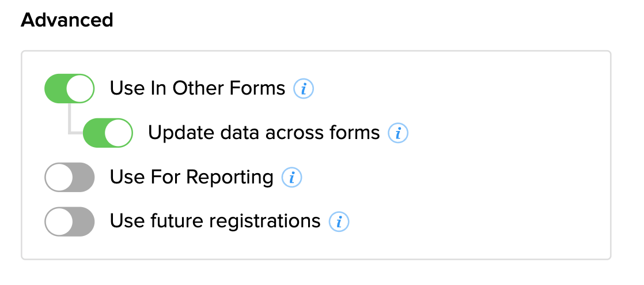644x285 pixels.
Task: Click the gray track of Use future registrations toggle
Action: tap(84, 222)
